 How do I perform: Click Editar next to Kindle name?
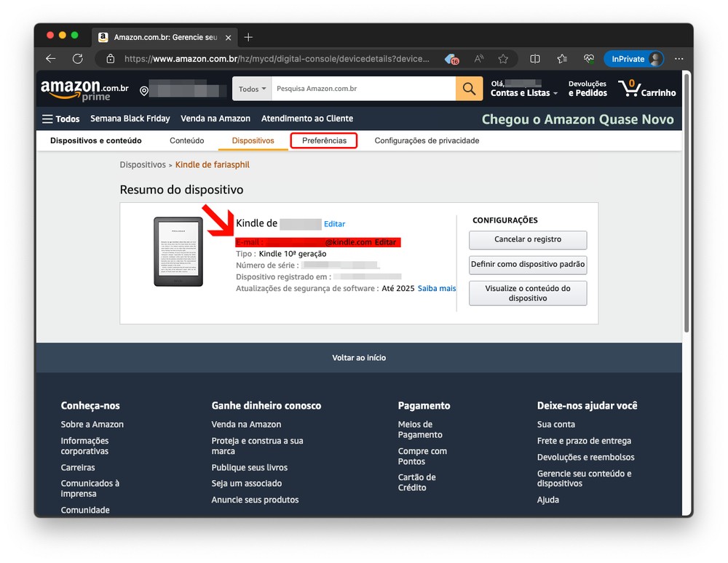point(334,224)
